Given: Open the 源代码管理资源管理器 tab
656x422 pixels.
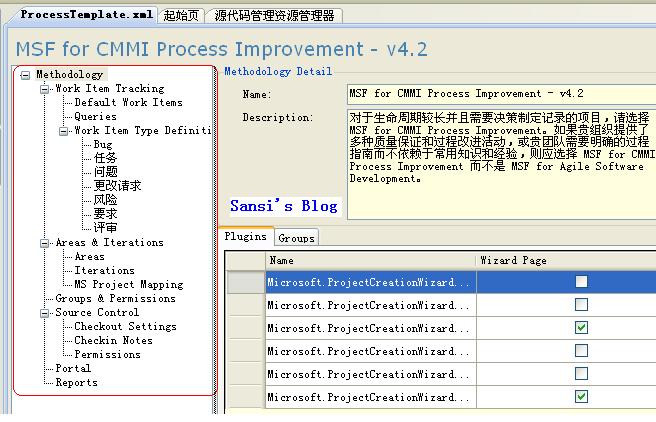Looking at the screenshot, I should tap(275, 15).
